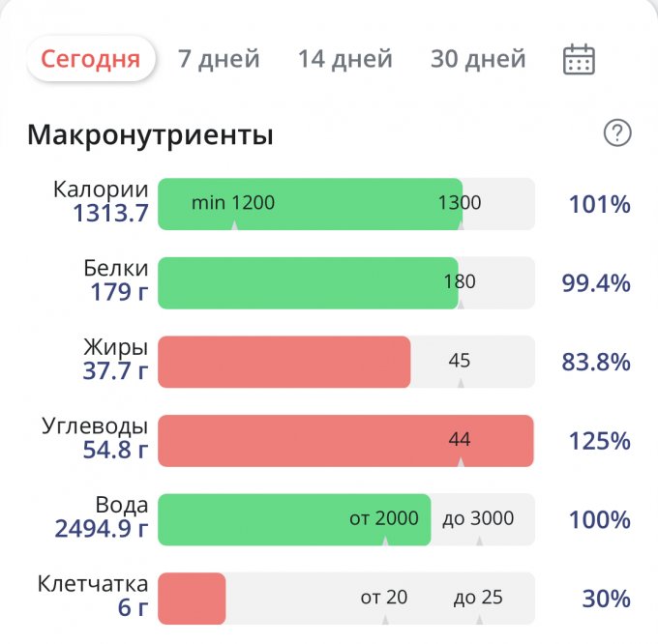Click the Клетчатка 6 г label
The height and width of the screenshot is (644, 658).
[93, 596]
